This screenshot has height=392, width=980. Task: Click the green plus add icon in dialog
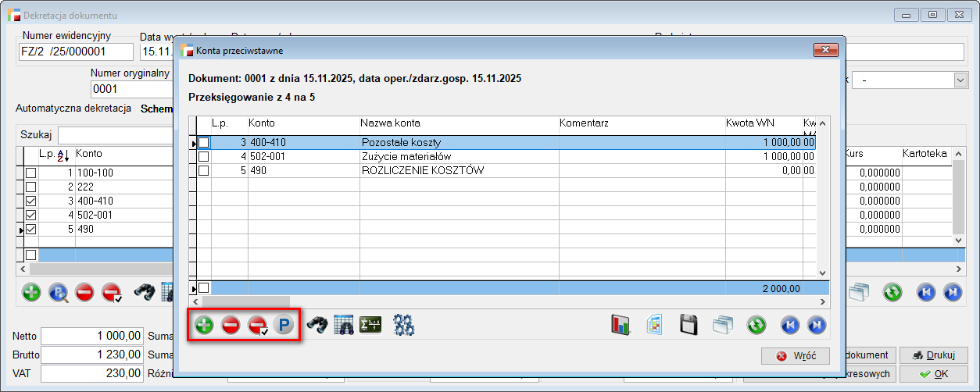204,325
